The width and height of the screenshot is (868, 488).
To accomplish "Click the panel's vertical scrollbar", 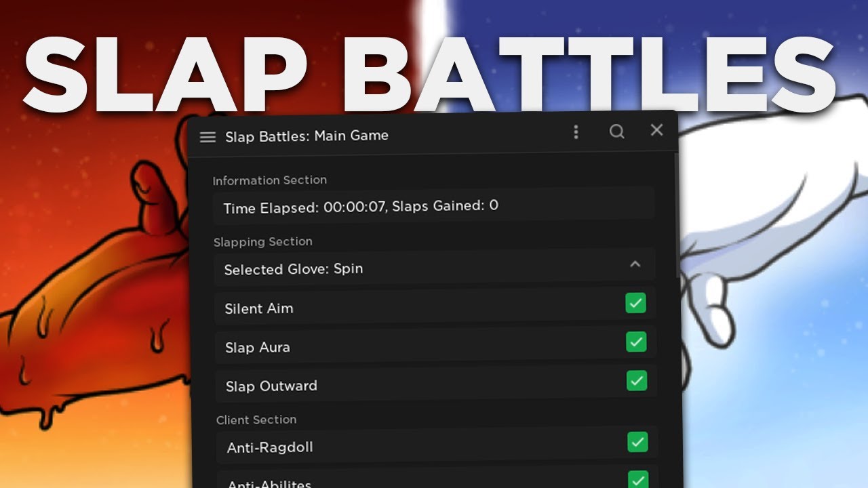I will point(675,216).
